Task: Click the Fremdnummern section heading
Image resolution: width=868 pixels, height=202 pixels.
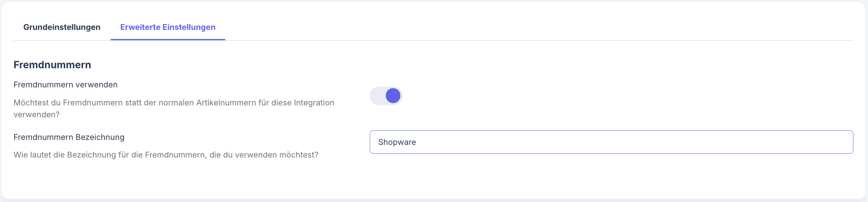Action: pyautogui.click(x=52, y=65)
